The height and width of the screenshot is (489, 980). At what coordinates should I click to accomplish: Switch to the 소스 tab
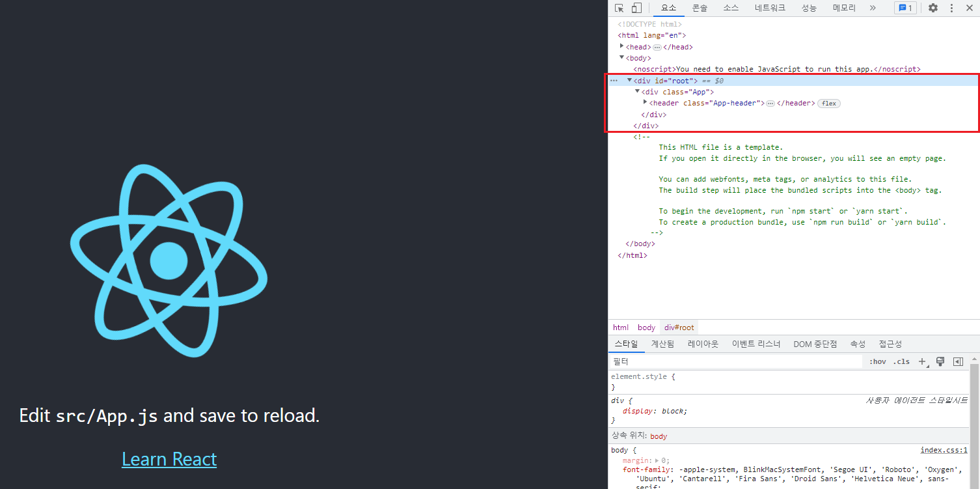[x=731, y=8]
